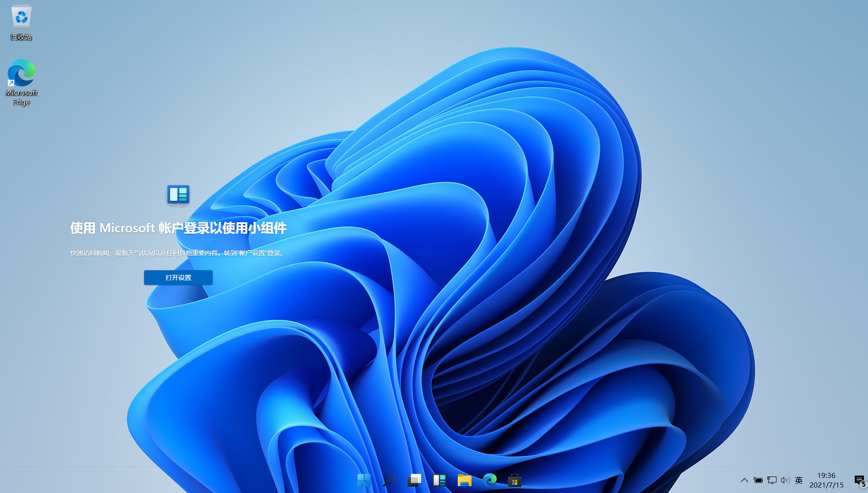This screenshot has height=493, width=868.
Task: Click the Widgets logo above the sign-in message
Action: coord(178,194)
